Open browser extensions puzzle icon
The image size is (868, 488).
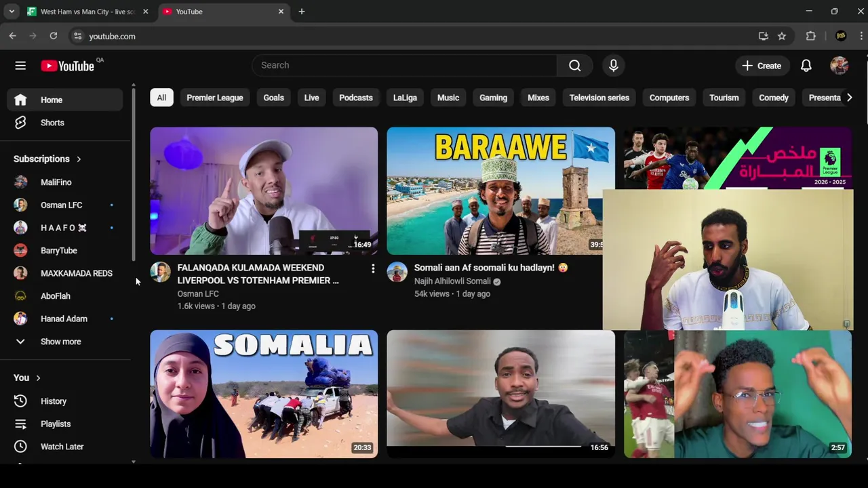tap(811, 36)
